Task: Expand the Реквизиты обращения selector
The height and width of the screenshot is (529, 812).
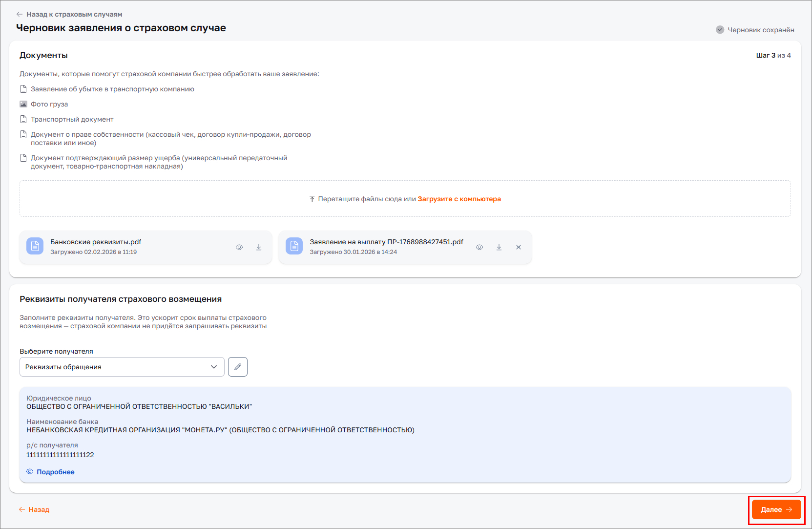Action: 122,367
